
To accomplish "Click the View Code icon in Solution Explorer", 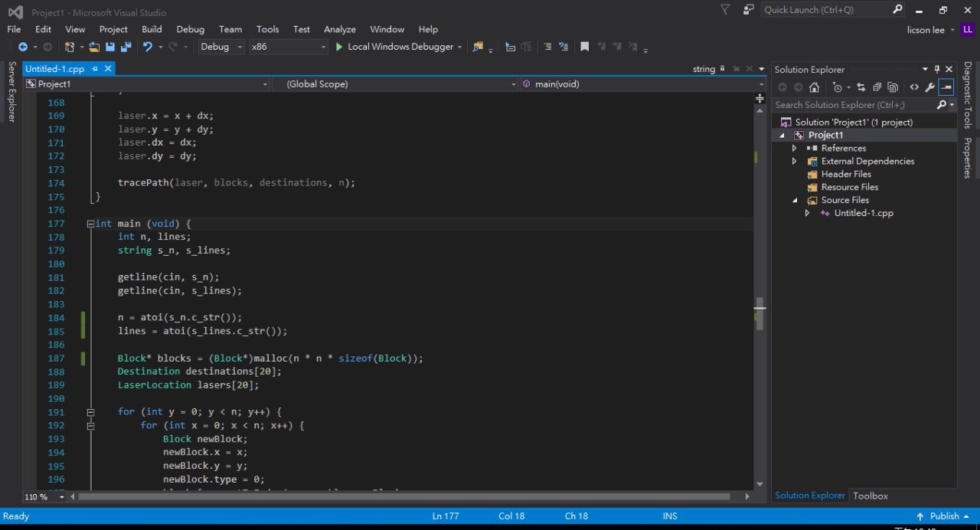I will (914, 87).
